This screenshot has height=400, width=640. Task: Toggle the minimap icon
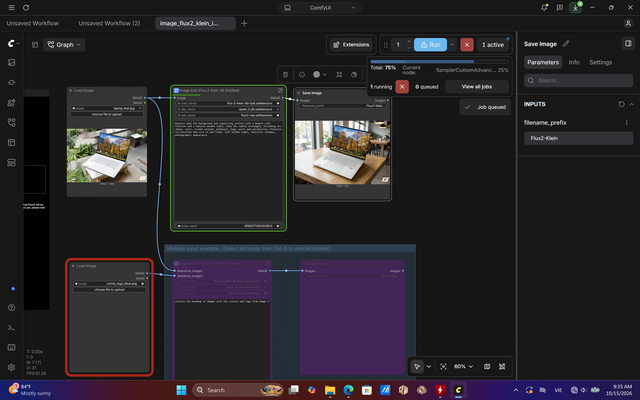pos(487,367)
